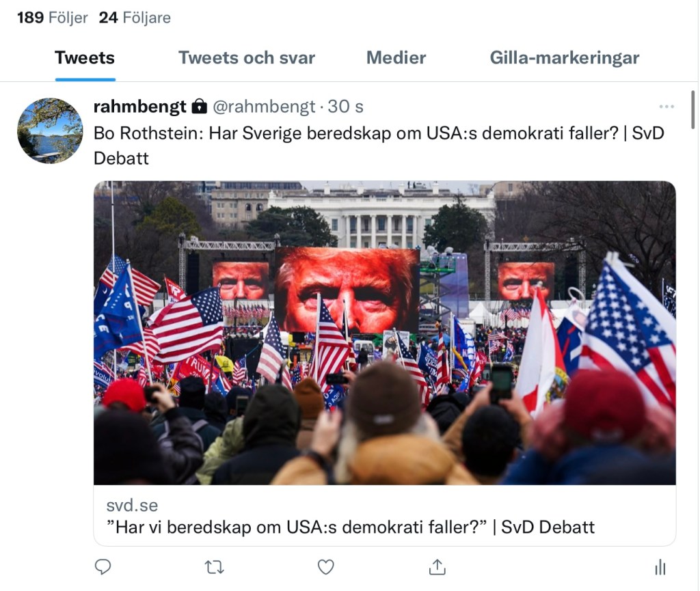Viewport: 700px width, 591px height.
Task: Open the svd.se link card headline
Action: pyautogui.click(x=351, y=527)
